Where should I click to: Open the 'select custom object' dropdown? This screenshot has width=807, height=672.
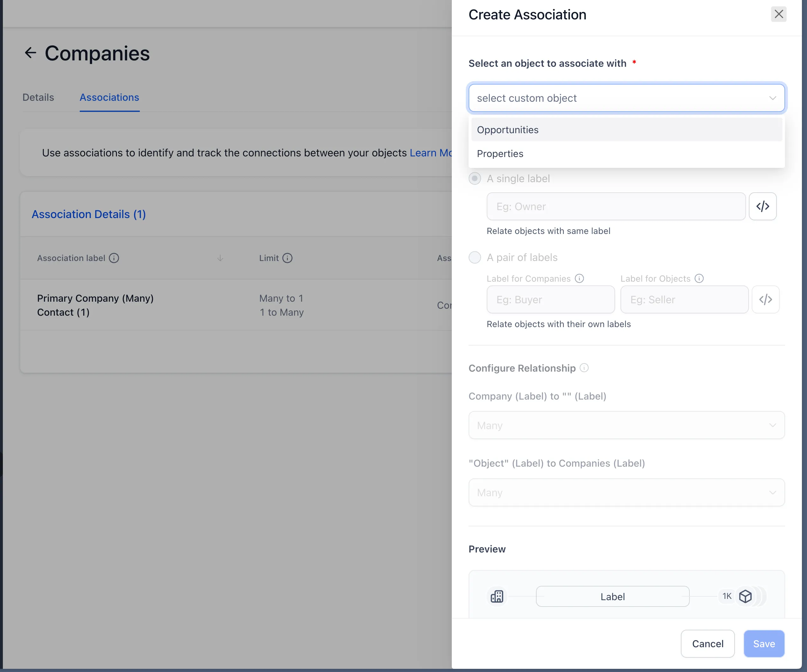(627, 98)
